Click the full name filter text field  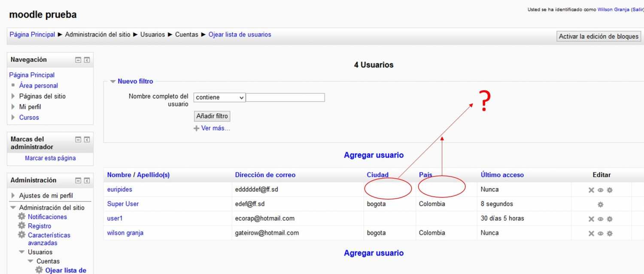click(285, 97)
